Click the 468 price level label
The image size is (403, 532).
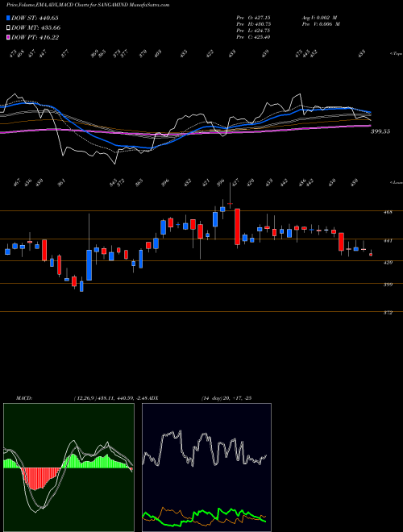(388, 212)
